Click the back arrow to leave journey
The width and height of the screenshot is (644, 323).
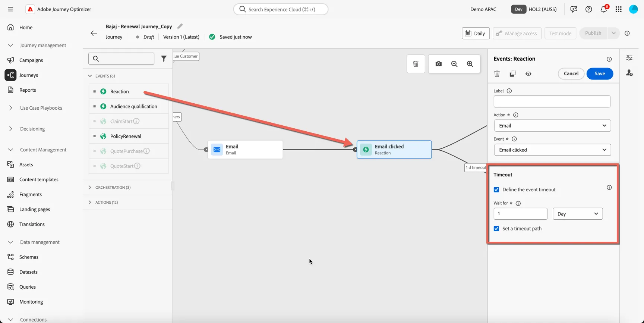94,33
